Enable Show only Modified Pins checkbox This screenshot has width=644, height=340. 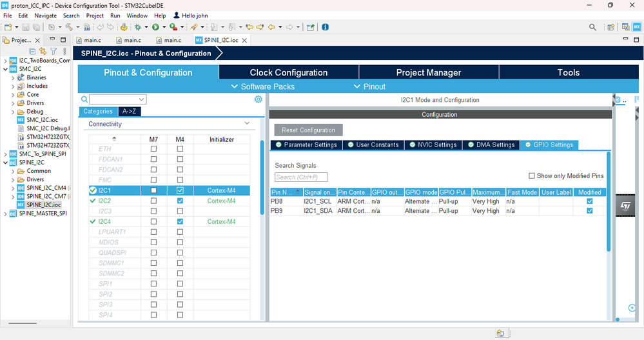tap(531, 175)
